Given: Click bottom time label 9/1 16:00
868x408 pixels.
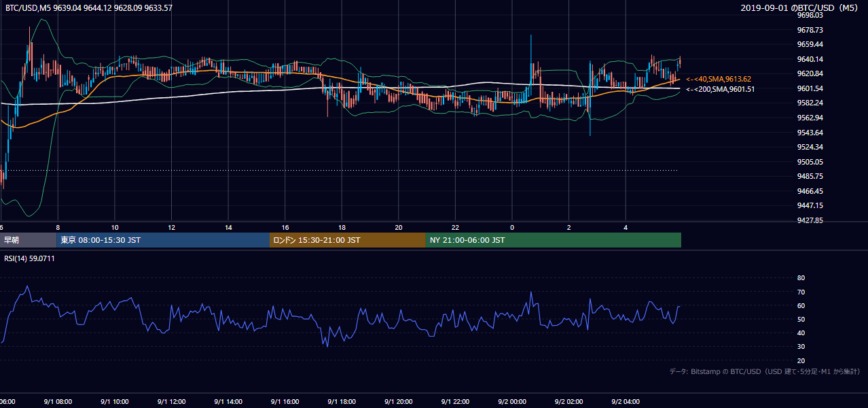Looking at the screenshot, I should click(x=285, y=402).
